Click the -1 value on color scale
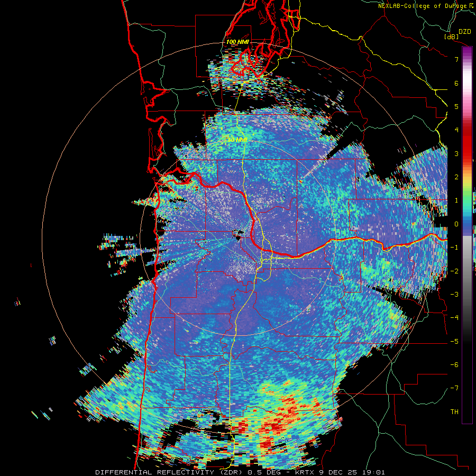The image size is (476, 476). pyautogui.click(x=454, y=248)
